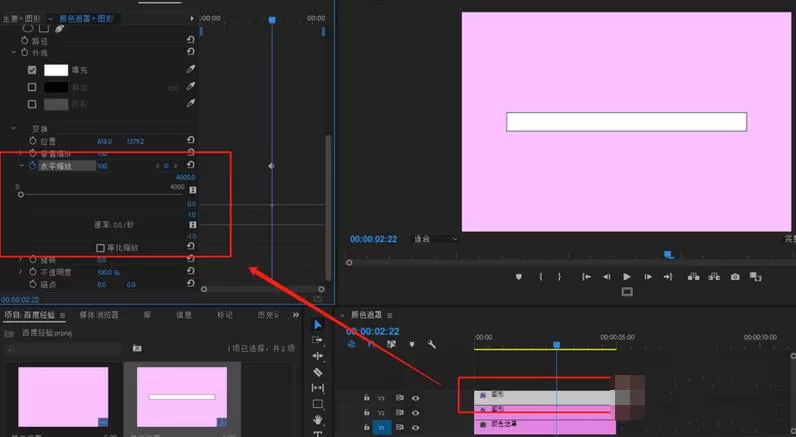Click Comparison View icon in monitor

coord(756,277)
